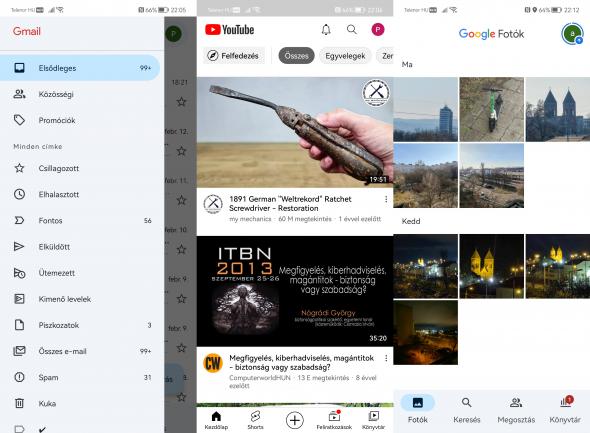The height and width of the screenshot is (433, 590).
Task: Tap the YouTube create plus button
Action: [295, 420]
